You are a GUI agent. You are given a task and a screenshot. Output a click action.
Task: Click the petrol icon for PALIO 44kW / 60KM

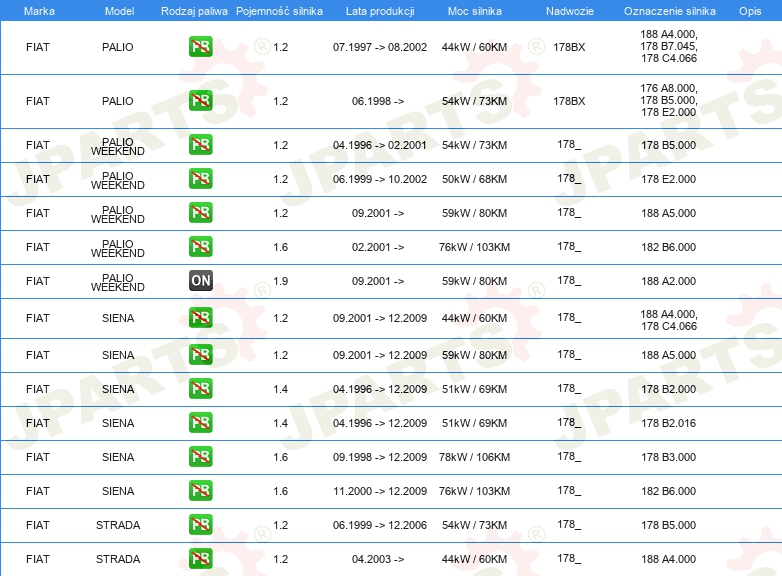click(x=200, y=47)
